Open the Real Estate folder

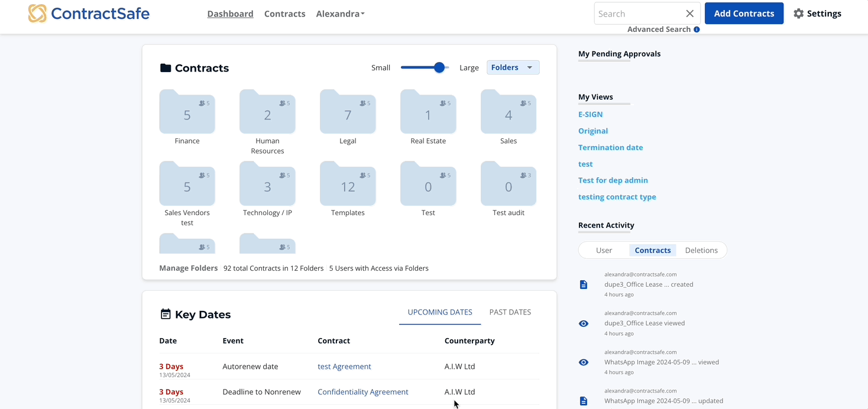[428, 113]
